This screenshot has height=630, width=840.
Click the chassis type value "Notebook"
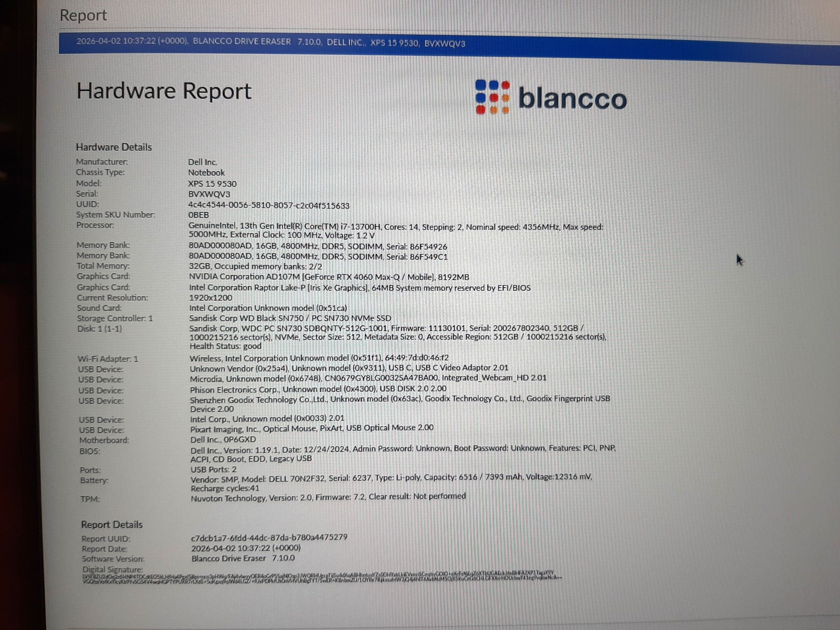coord(206,173)
